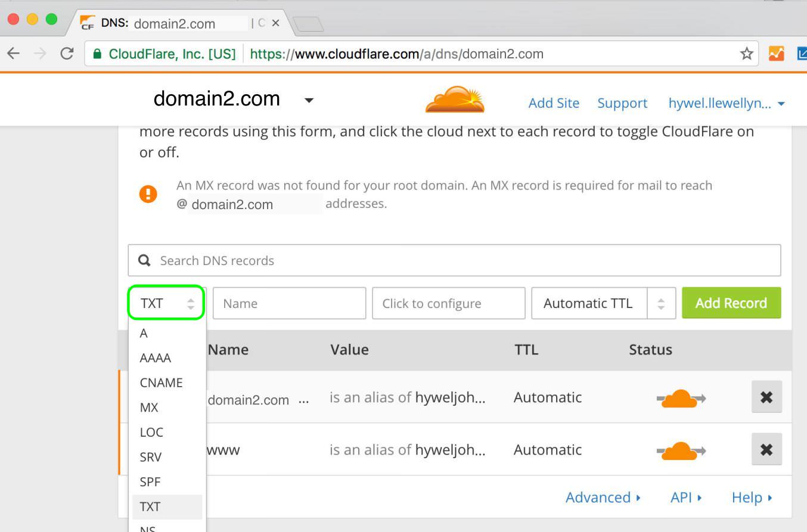Bookmark this page with the star icon

746,54
